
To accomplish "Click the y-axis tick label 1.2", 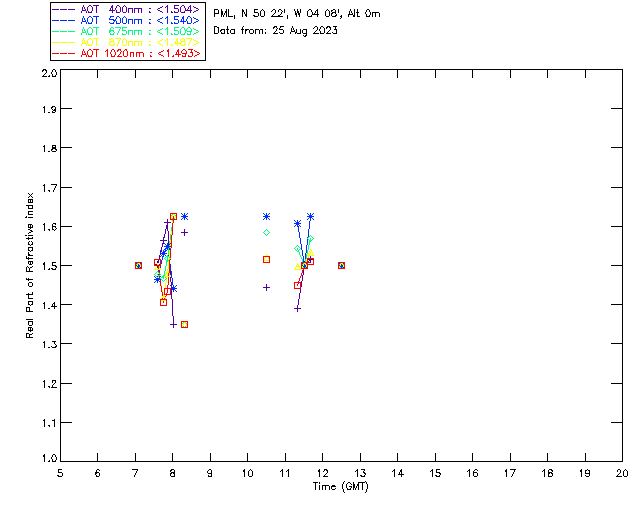I will pos(49,384).
